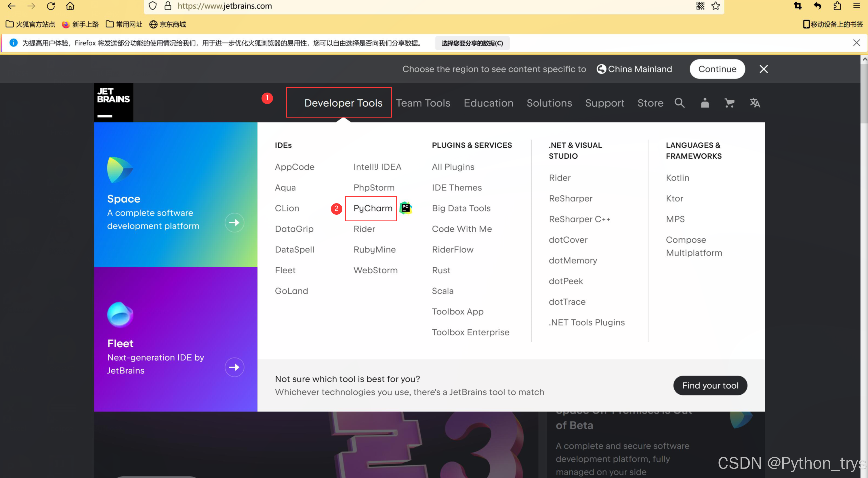Open the Developer Tools menu

pyautogui.click(x=343, y=103)
